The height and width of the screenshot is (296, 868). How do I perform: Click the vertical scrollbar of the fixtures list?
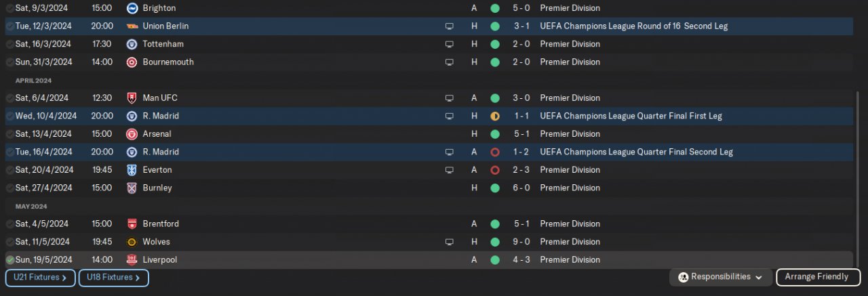click(x=858, y=176)
